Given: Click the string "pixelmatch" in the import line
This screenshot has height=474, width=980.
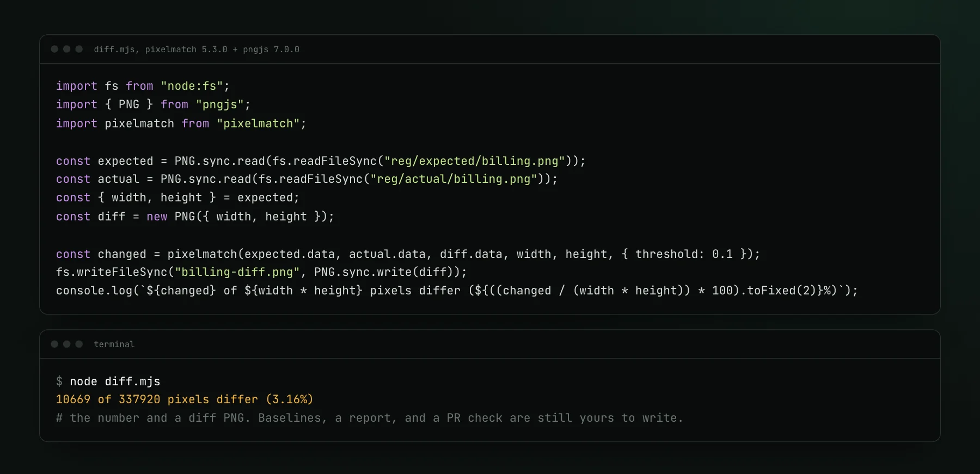Looking at the screenshot, I should 258,124.
